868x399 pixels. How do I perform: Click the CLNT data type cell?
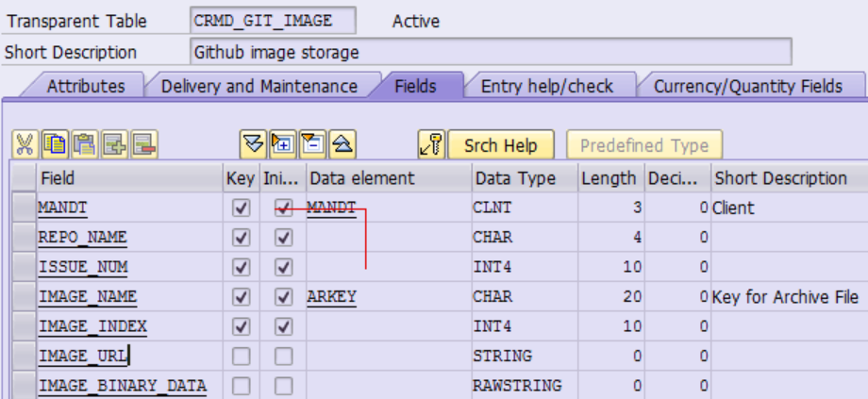(525, 208)
